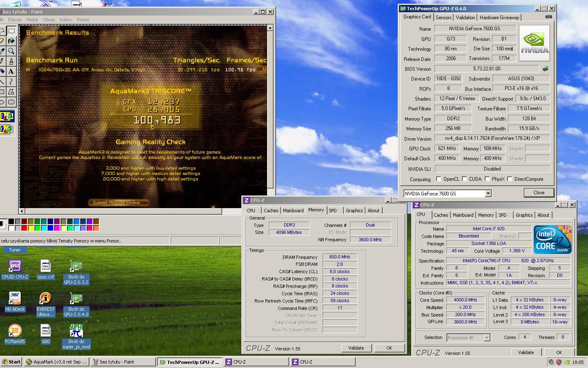Select the rectangular Select tool in Paint
Screen dimensions: 588x368
[x=11, y=31]
